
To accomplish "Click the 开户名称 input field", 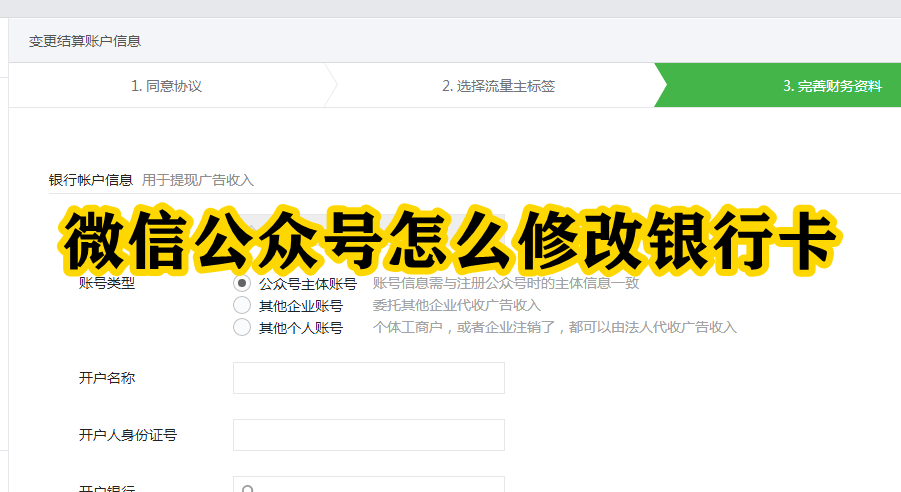I will click(369, 378).
